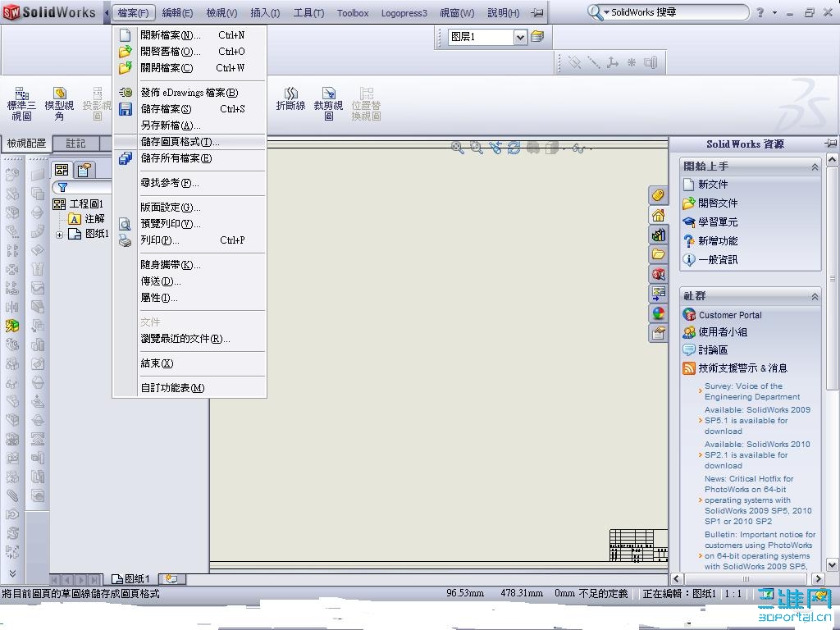
Task: Open the Customer Portal link
Action: pyautogui.click(x=728, y=314)
